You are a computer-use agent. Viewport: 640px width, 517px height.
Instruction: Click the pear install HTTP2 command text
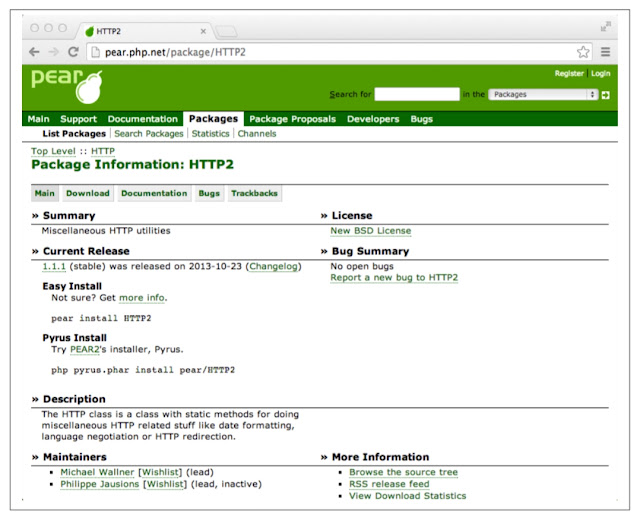101,318
